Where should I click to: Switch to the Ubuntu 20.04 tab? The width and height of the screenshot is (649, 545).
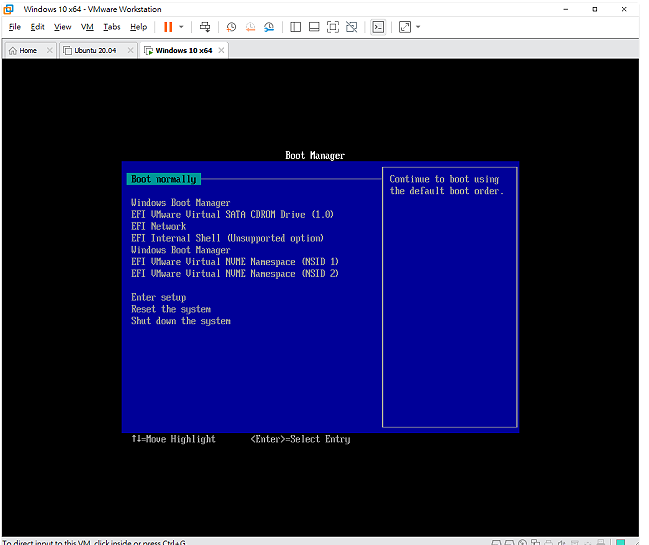(95, 50)
